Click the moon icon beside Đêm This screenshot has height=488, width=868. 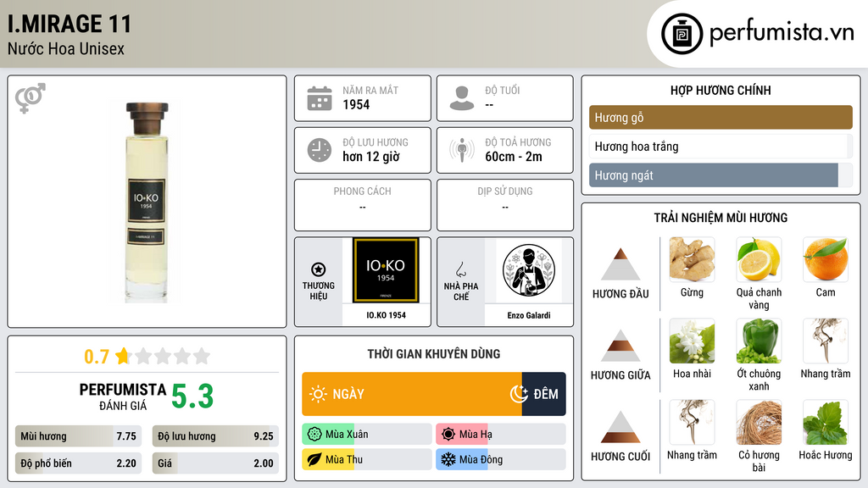click(x=519, y=394)
